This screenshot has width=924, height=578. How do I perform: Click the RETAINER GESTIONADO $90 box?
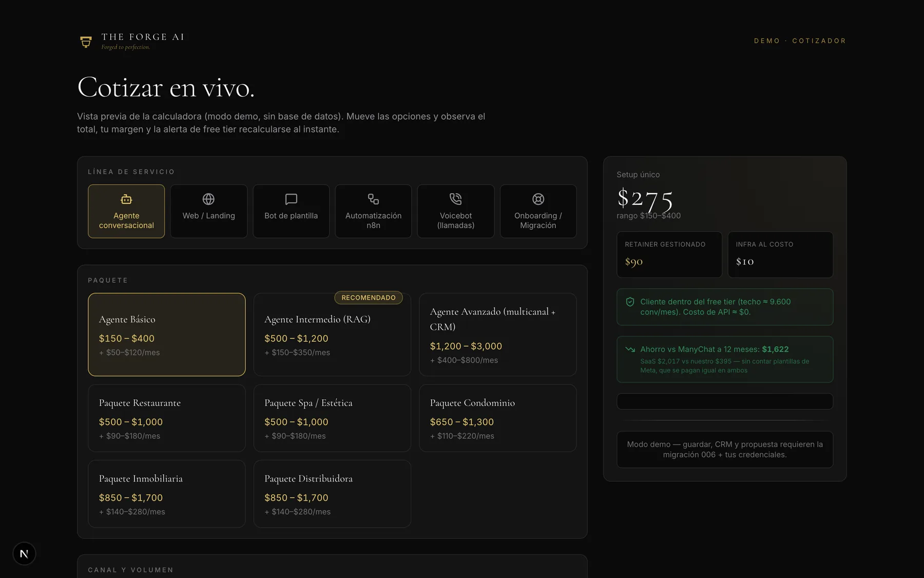pyautogui.click(x=669, y=255)
